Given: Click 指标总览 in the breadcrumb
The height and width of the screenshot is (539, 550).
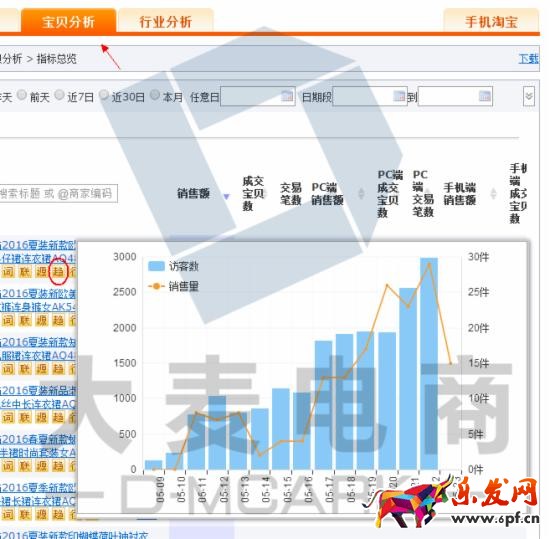Looking at the screenshot, I should click(x=56, y=59).
